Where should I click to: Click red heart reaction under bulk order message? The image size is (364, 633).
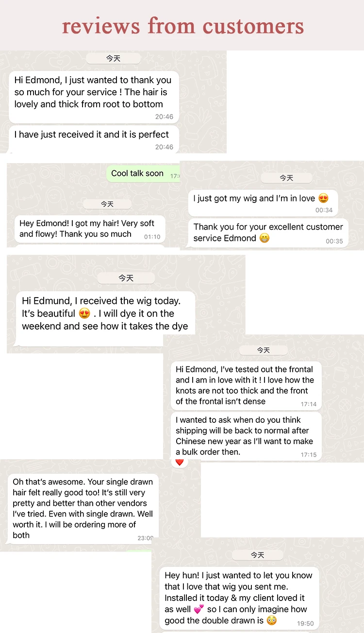[x=180, y=462]
